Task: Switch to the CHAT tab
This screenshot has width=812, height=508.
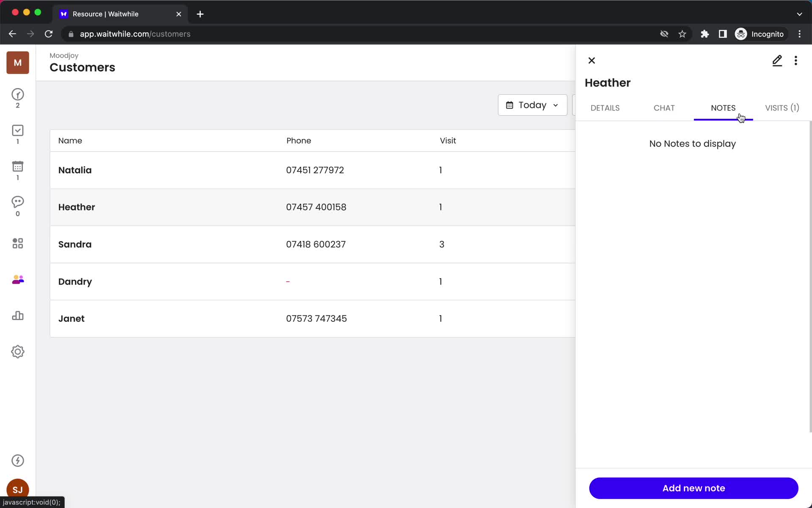Action: [664, 108]
